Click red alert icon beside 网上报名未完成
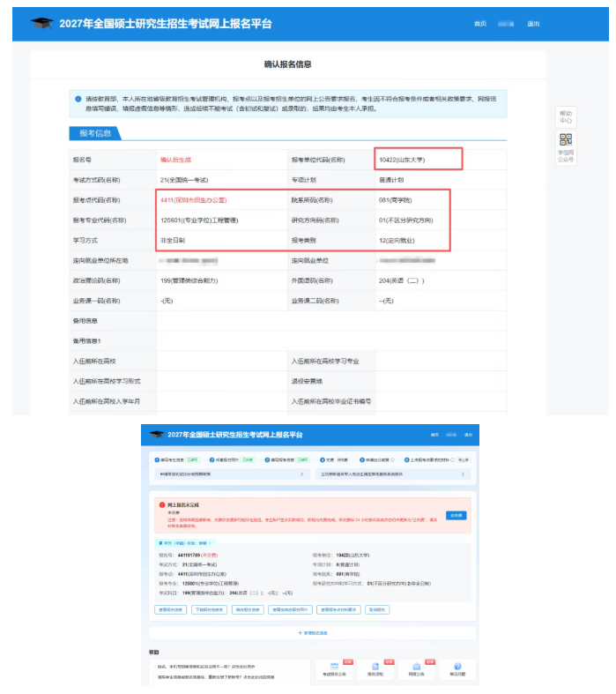This screenshot has width=616, height=694. [x=162, y=504]
